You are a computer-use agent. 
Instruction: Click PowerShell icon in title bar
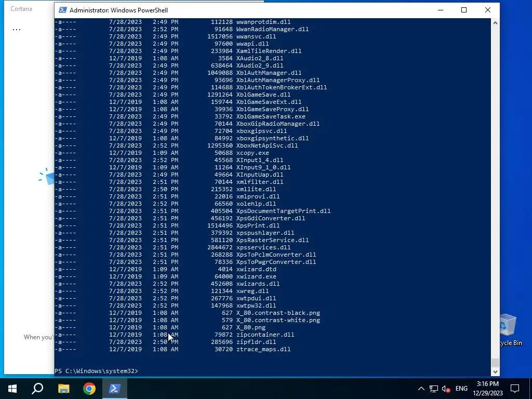point(62,10)
